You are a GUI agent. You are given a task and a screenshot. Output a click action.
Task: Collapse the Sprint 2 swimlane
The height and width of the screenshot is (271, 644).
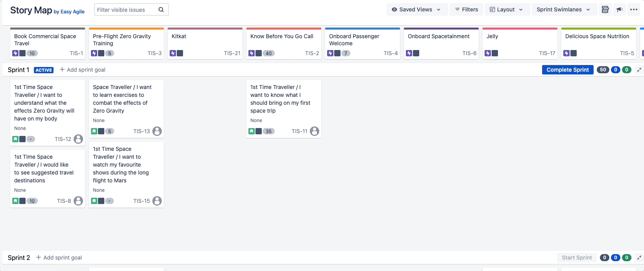point(639,258)
